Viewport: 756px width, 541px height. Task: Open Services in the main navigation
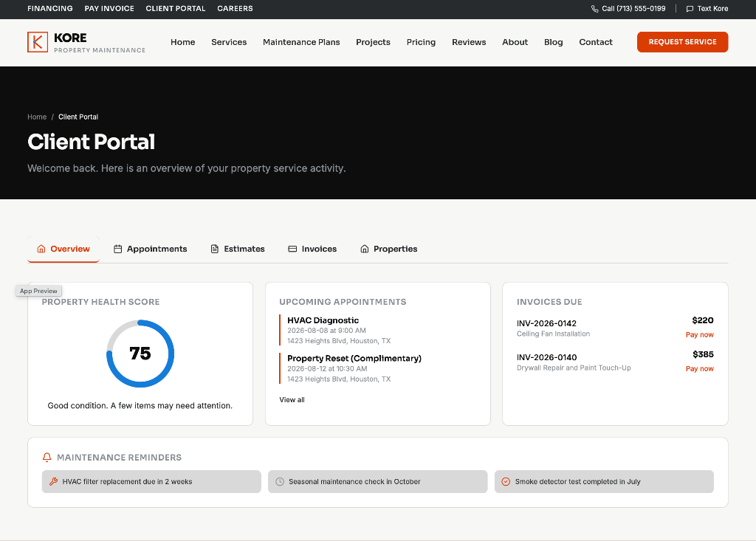pyautogui.click(x=229, y=42)
